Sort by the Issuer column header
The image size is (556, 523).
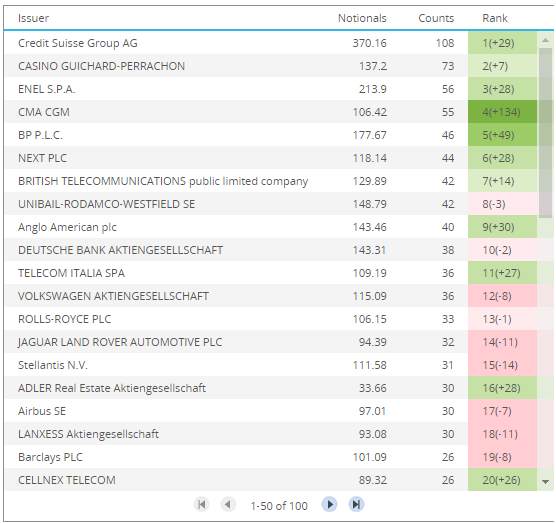[x=33, y=18]
